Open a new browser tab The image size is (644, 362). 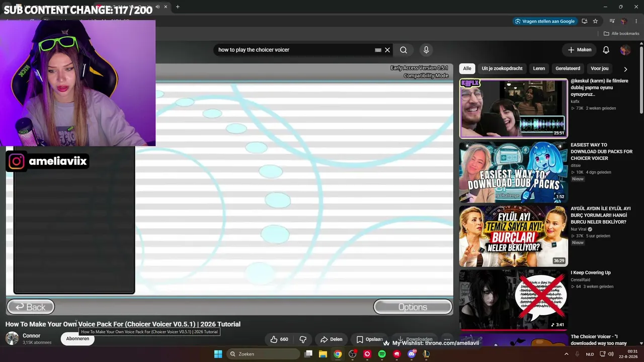point(178,7)
